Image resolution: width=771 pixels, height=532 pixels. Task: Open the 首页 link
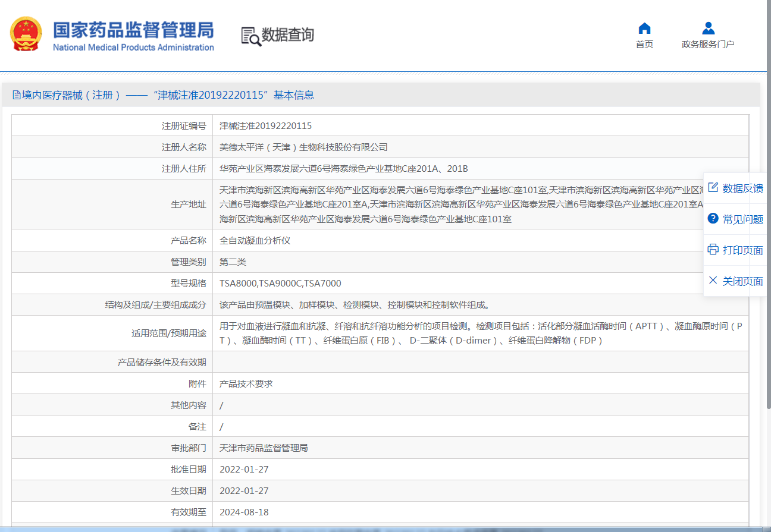click(644, 45)
